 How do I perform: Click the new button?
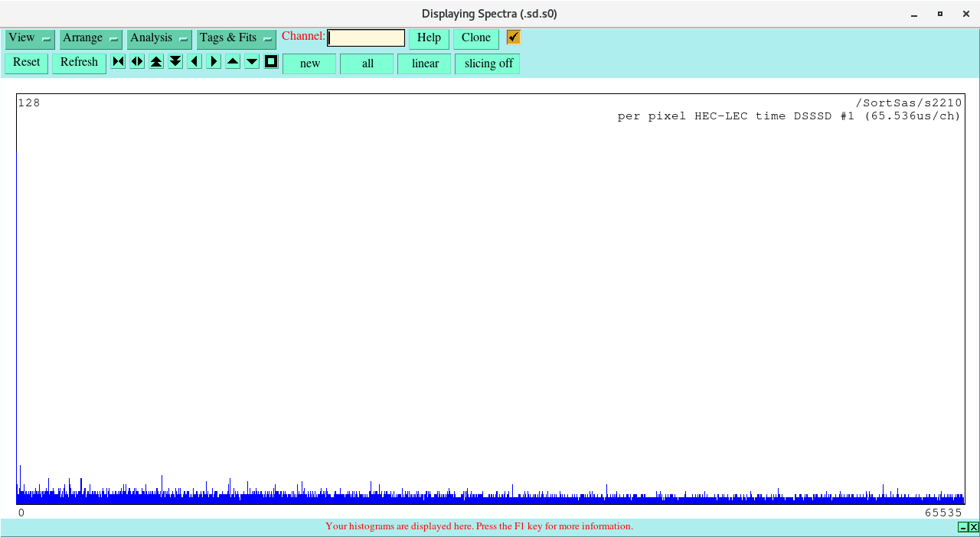tap(309, 63)
